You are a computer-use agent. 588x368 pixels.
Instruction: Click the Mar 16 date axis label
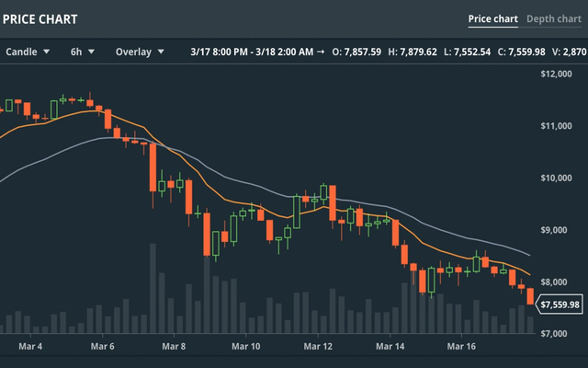coord(461,346)
